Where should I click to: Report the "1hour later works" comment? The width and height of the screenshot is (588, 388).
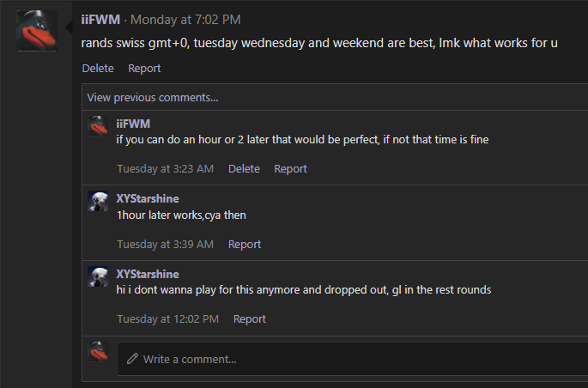coord(245,244)
